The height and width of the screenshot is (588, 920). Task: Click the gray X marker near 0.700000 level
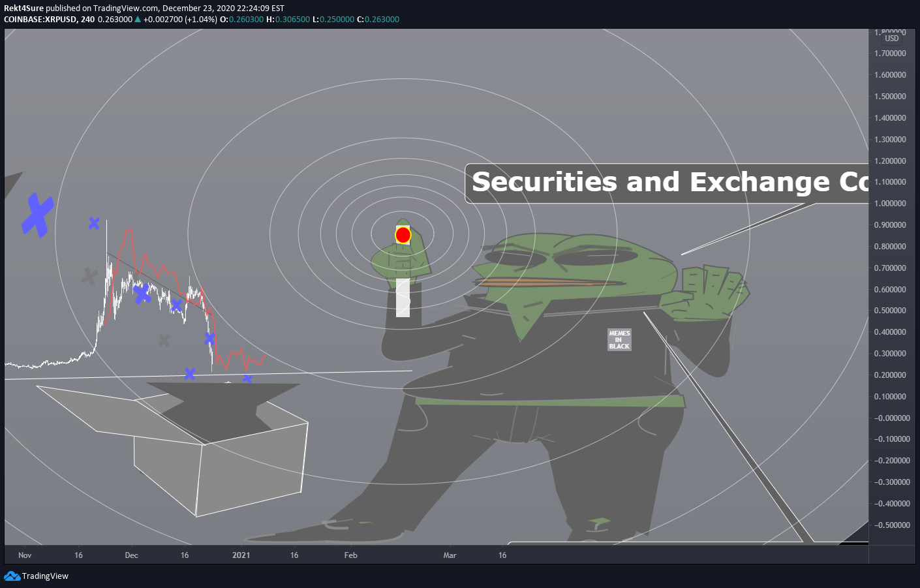89,277
